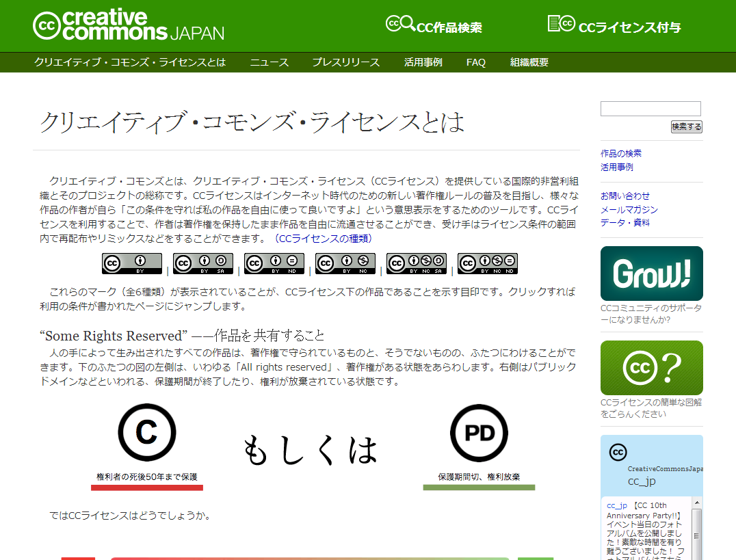
Task: Click the CC BY-ND license badge
Action: tap(274, 263)
